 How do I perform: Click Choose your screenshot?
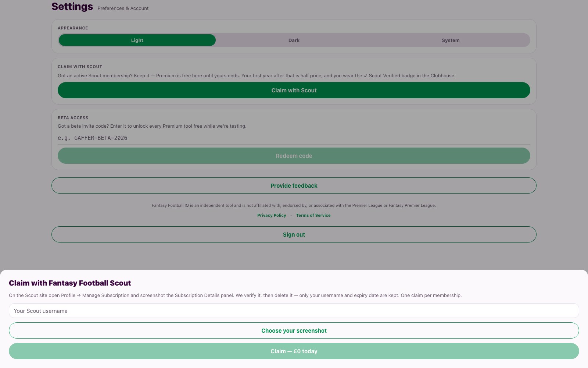[294, 330]
